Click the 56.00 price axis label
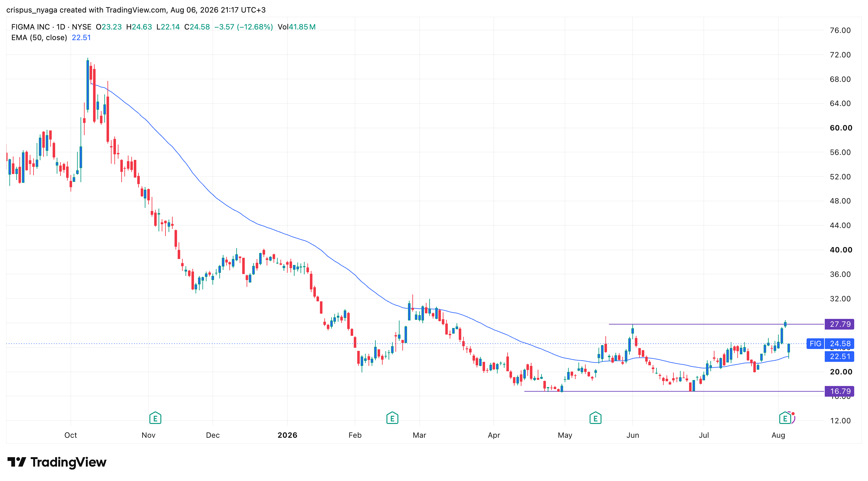 (x=840, y=152)
